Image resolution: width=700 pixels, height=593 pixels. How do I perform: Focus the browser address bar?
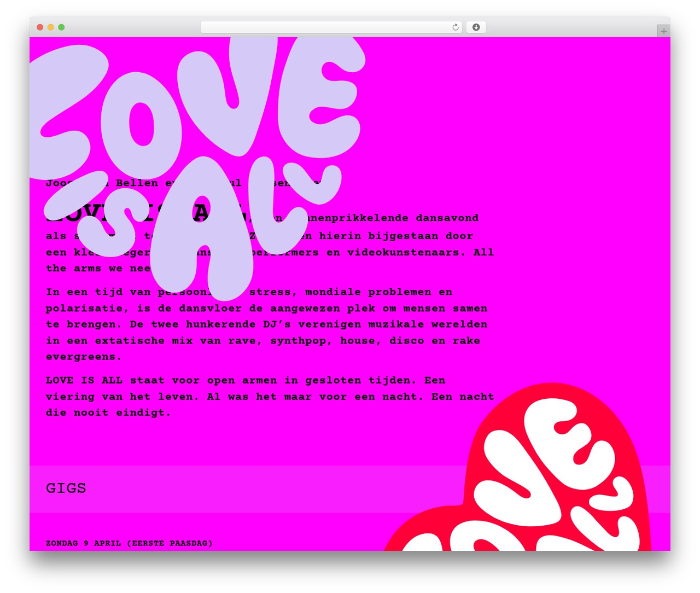pyautogui.click(x=331, y=27)
